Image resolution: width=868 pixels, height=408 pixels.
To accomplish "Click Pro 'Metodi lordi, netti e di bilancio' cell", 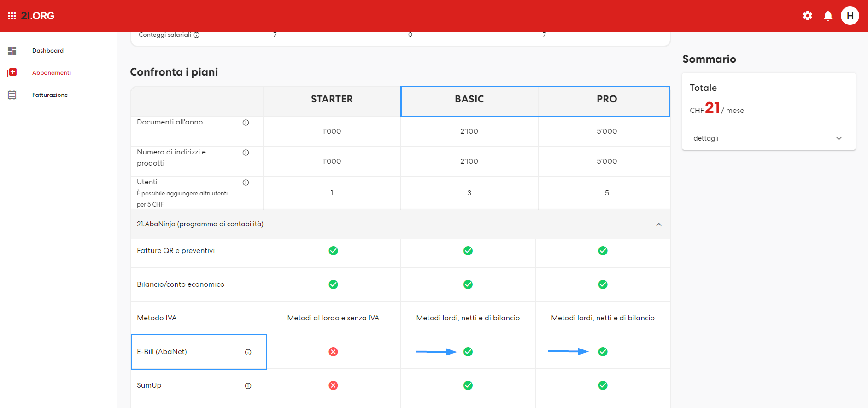I will point(603,318).
